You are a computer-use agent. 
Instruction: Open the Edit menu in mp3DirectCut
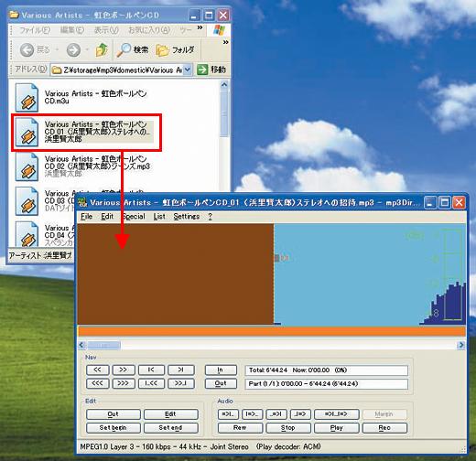pyautogui.click(x=107, y=217)
